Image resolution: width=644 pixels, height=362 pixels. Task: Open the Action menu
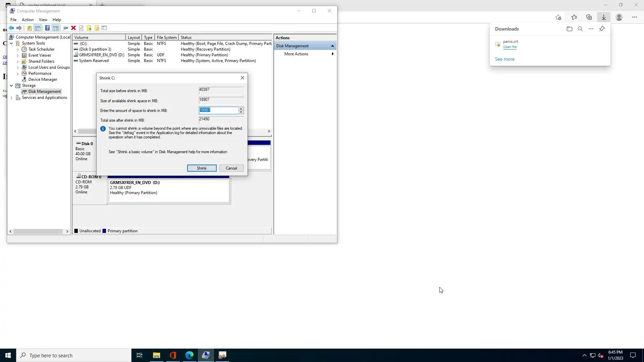28,20
